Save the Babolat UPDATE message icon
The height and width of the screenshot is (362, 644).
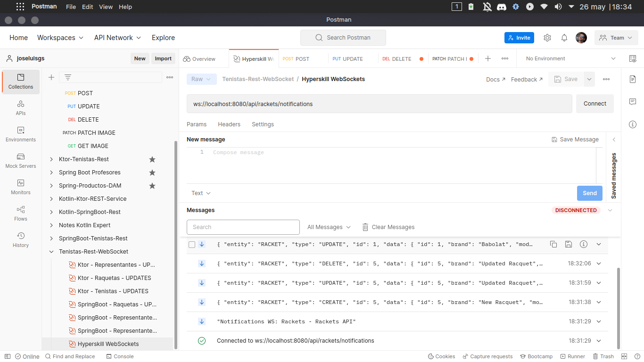569,244
